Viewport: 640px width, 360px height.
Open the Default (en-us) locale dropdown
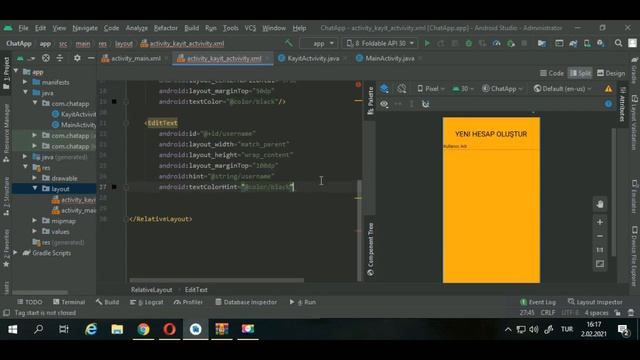562,89
